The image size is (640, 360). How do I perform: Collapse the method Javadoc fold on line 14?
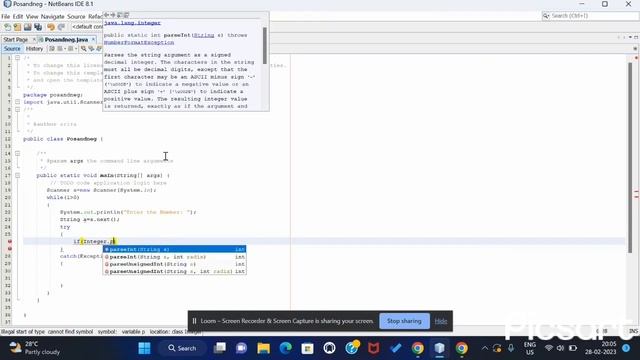point(18,153)
